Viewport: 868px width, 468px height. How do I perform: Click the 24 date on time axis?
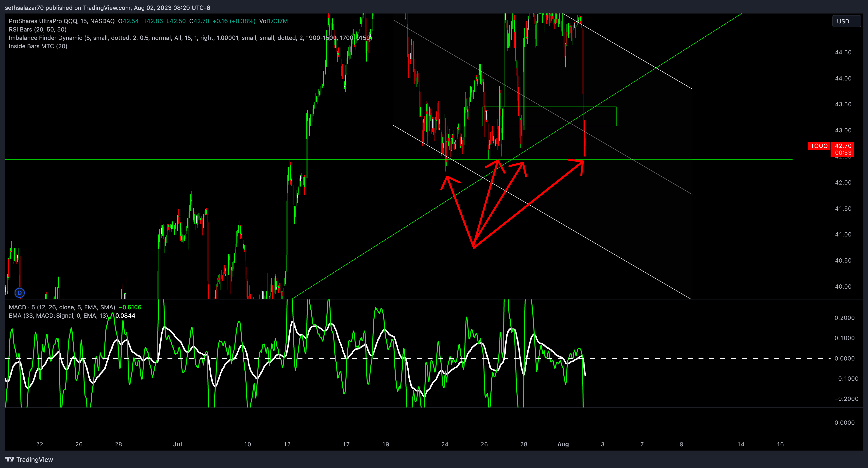click(445, 444)
